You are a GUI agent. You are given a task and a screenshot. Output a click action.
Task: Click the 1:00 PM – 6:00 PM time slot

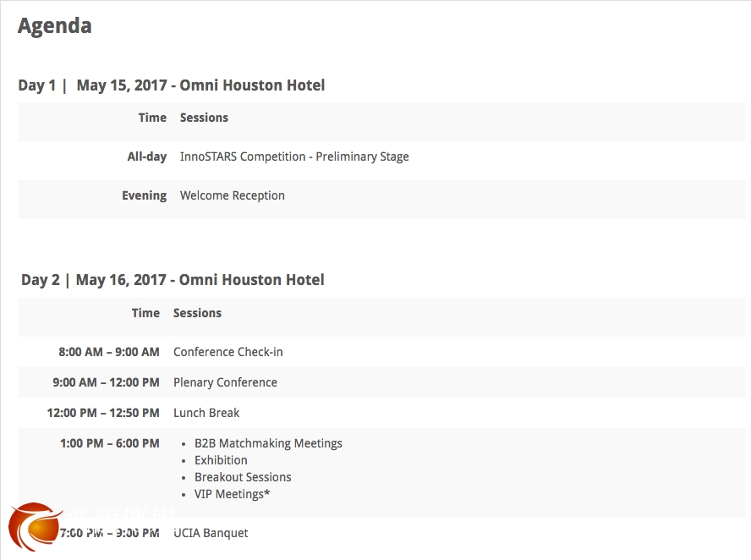[x=110, y=443]
